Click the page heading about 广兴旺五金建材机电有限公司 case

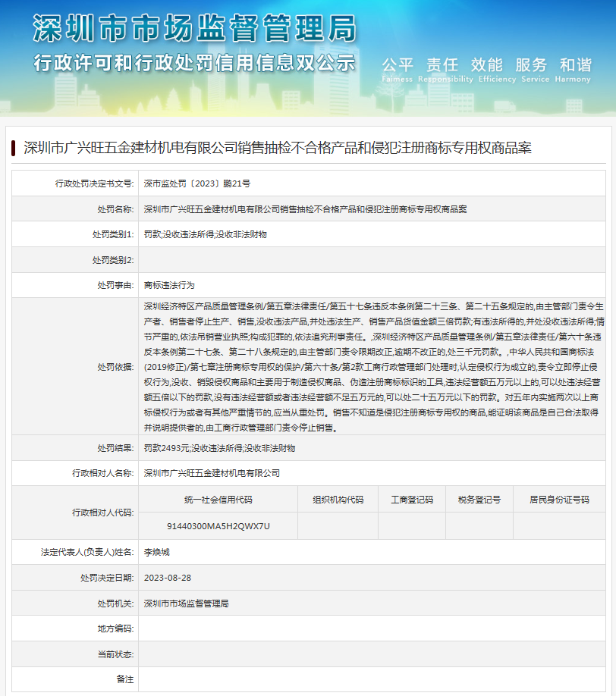278,148
